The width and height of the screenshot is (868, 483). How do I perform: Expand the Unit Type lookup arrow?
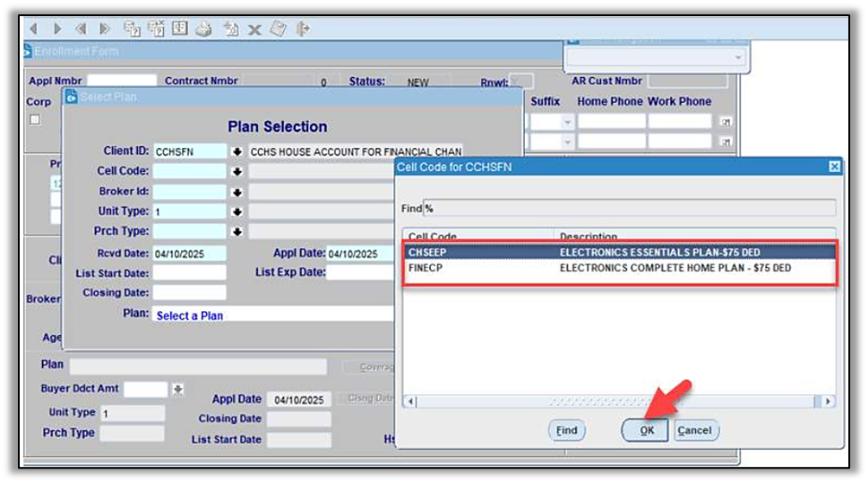click(237, 212)
